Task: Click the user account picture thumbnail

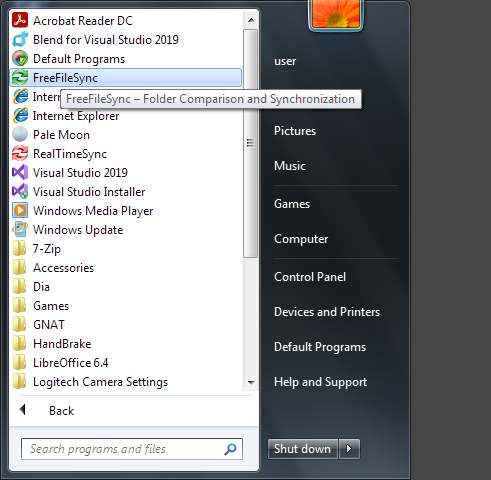Action: 336,14
